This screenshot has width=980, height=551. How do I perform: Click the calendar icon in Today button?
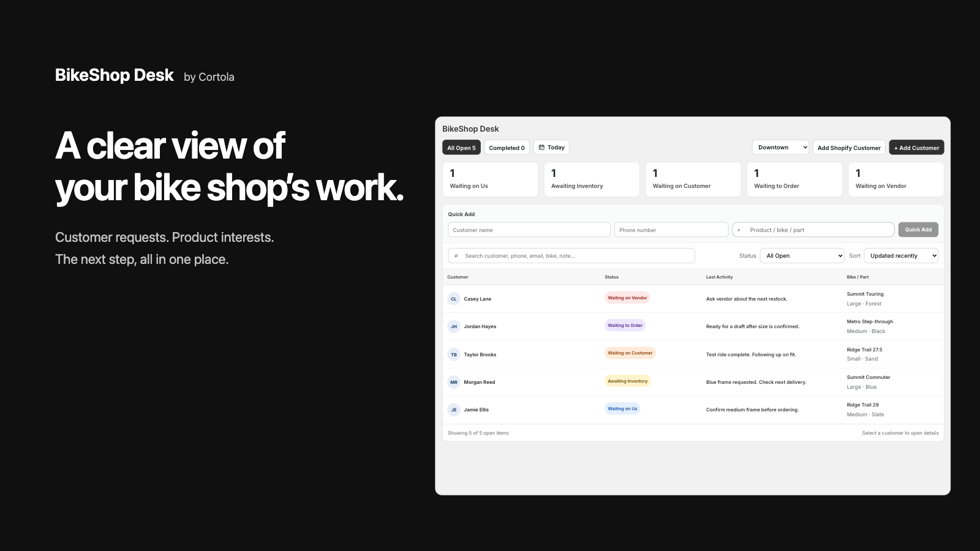(x=541, y=148)
